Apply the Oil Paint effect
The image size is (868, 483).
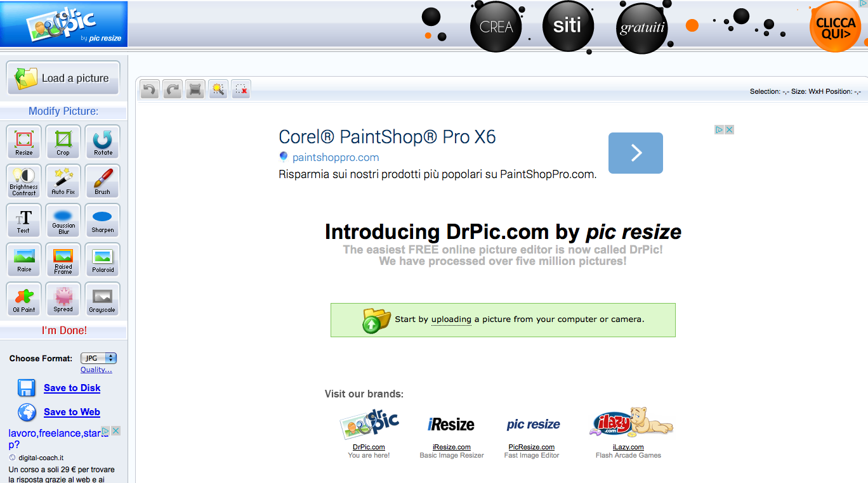pyautogui.click(x=24, y=299)
